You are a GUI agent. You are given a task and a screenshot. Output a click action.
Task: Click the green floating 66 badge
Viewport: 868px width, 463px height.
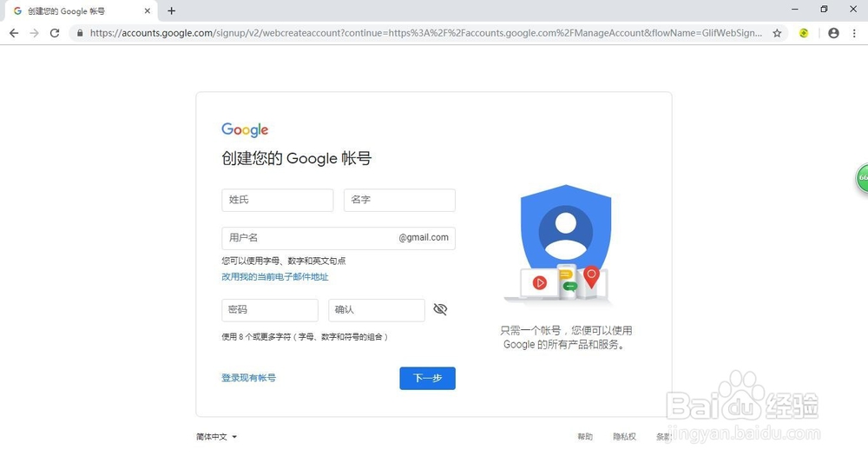coord(863,178)
